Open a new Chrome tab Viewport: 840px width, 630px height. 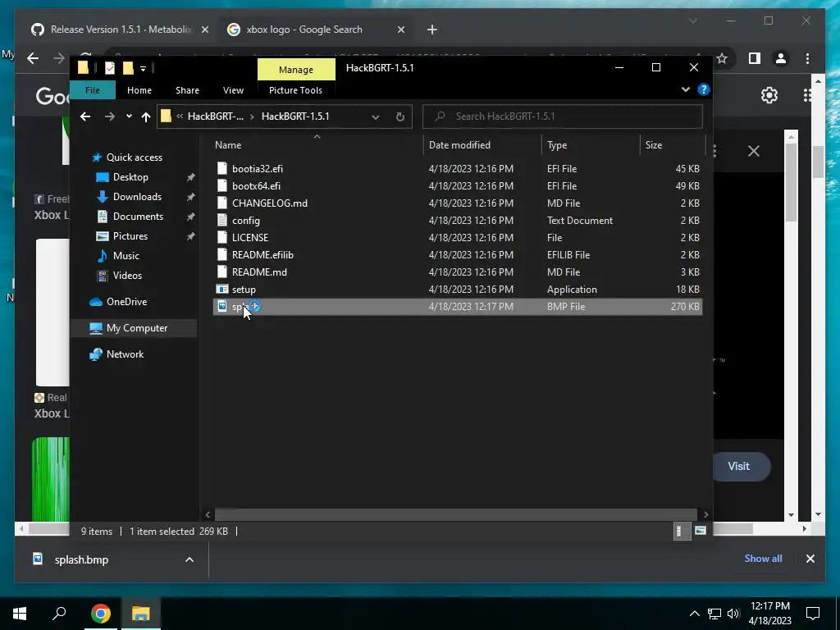(x=431, y=30)
